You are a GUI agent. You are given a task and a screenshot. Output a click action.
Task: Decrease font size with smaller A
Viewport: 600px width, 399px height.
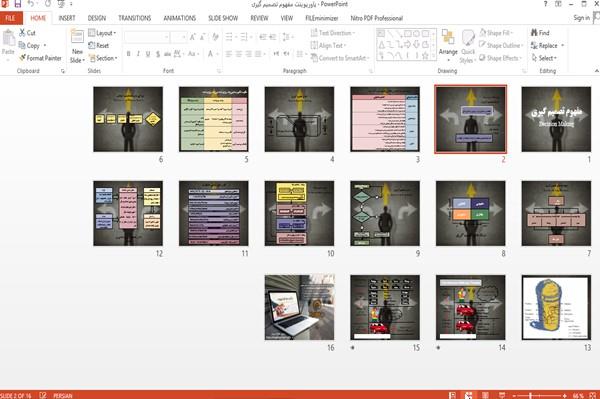203,37
